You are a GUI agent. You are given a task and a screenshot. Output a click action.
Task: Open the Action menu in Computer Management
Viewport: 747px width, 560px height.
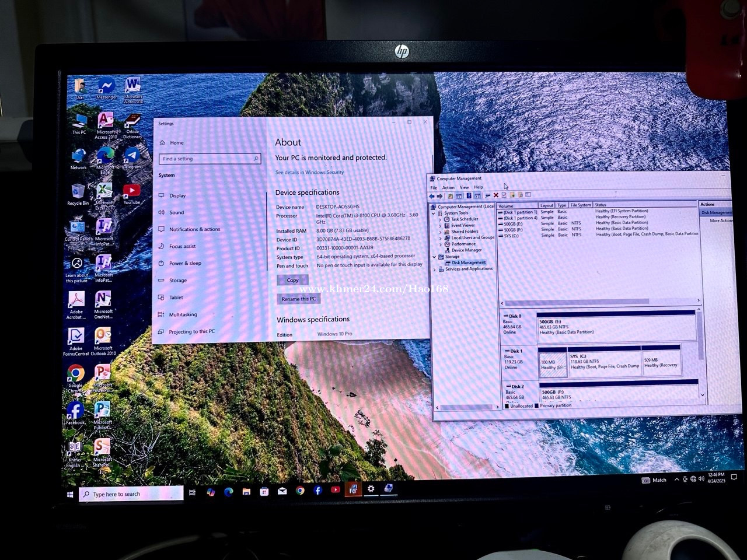point(448,187)
